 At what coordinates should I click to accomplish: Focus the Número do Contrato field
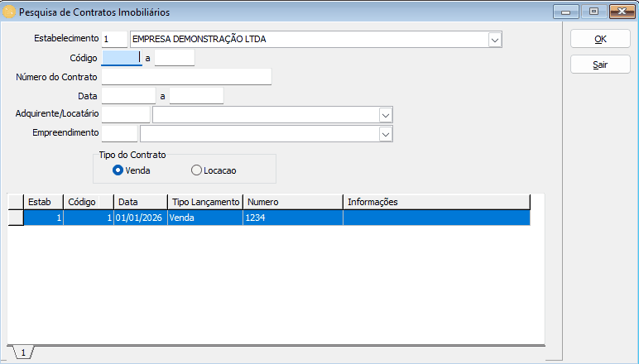click(186, 77)
